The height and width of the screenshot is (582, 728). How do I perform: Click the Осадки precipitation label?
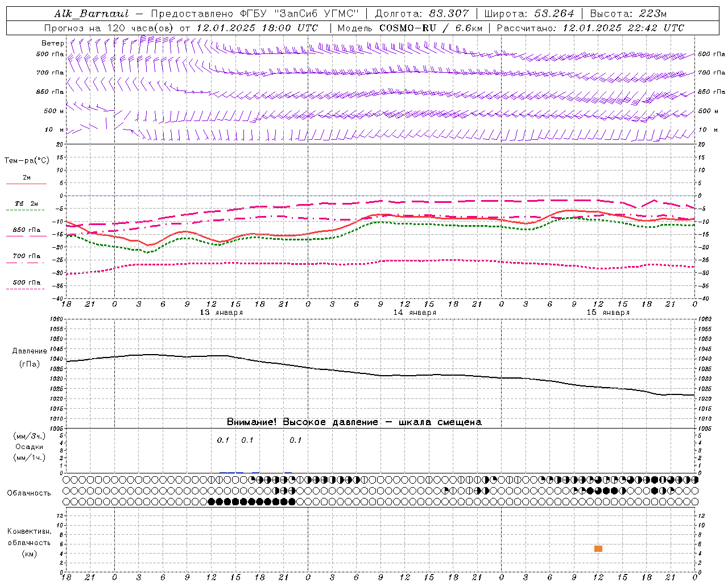tap(30, 447)
